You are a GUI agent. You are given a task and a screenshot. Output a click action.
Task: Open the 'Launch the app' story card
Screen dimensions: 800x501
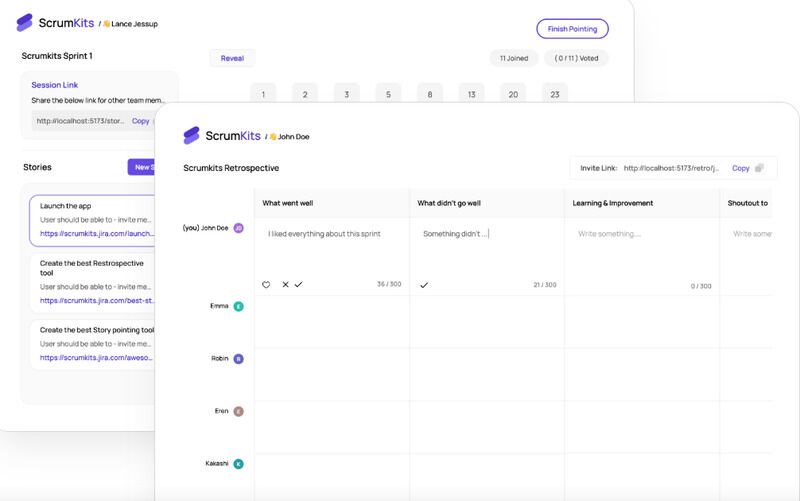pos(92,220)
